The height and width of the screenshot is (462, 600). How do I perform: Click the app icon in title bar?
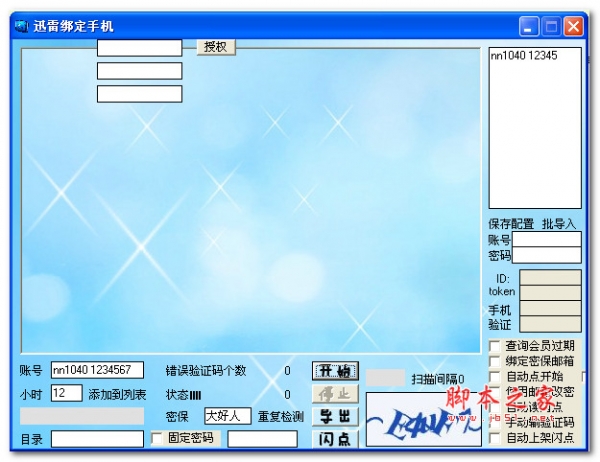pyautogui.click(x=21, y=26)
